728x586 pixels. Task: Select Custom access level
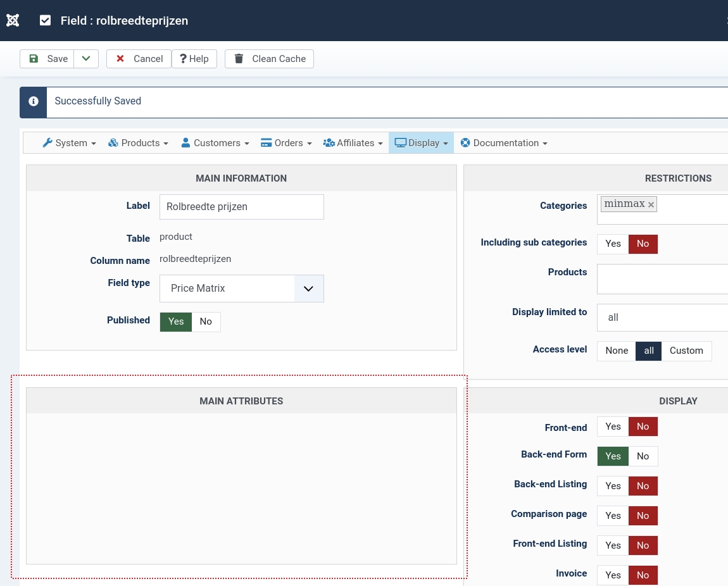[x=686, y=351]
